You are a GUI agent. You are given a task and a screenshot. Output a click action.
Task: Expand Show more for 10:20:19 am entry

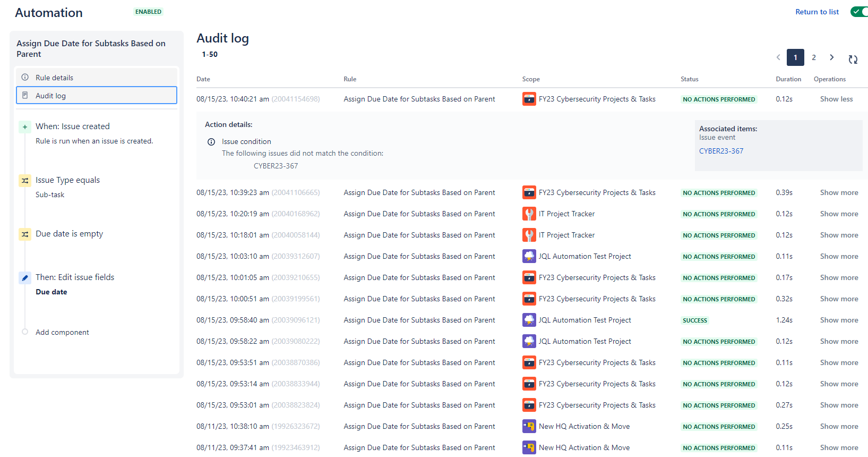click(x=839, y=214)
